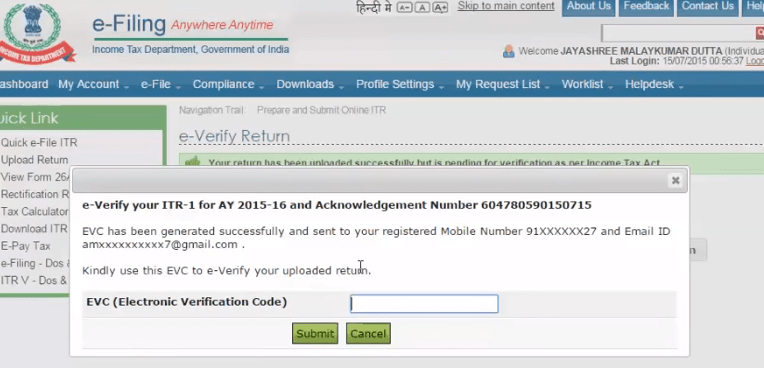Increase font size with A+ button
This screenshot has width=764, height=368.
click(x=439, y=7)
